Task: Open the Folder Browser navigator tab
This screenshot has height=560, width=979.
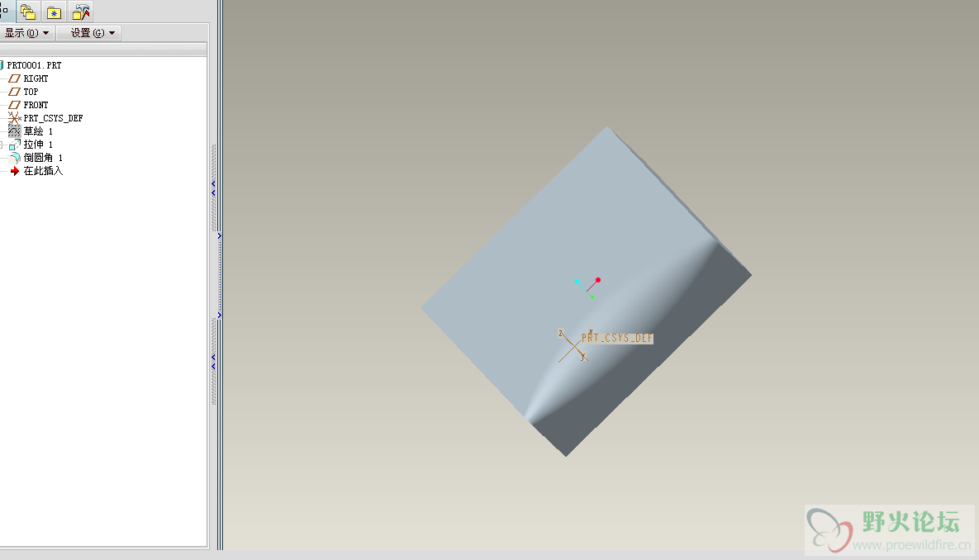Action: pos(27,12)
